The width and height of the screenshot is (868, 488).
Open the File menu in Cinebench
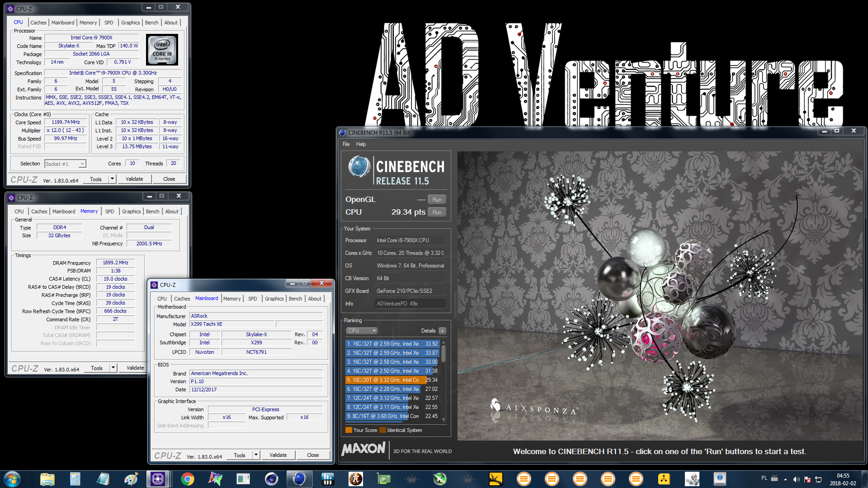tap(346, 144)
